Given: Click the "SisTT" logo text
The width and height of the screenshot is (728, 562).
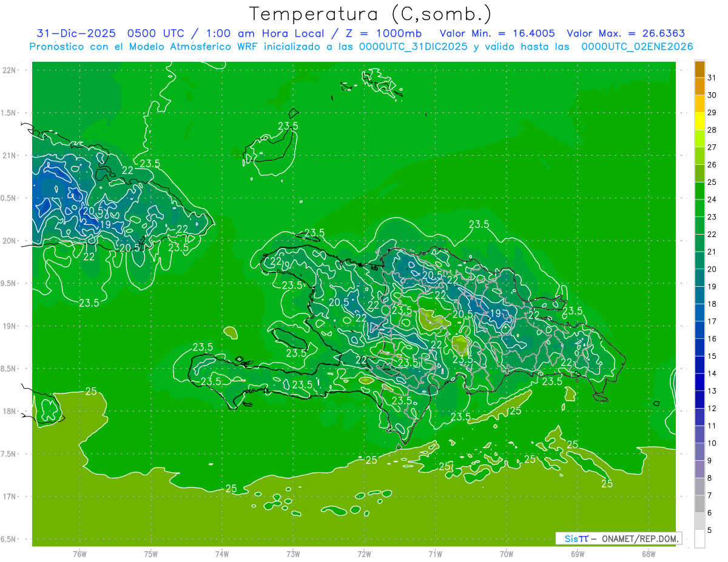Looking at the screenshot, I should (x=576, y=538).
